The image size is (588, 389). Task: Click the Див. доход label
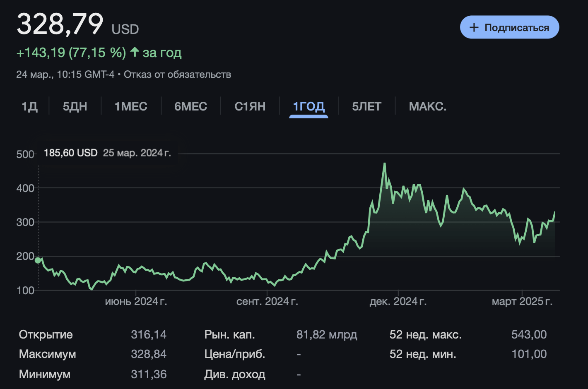pos(235,375)
